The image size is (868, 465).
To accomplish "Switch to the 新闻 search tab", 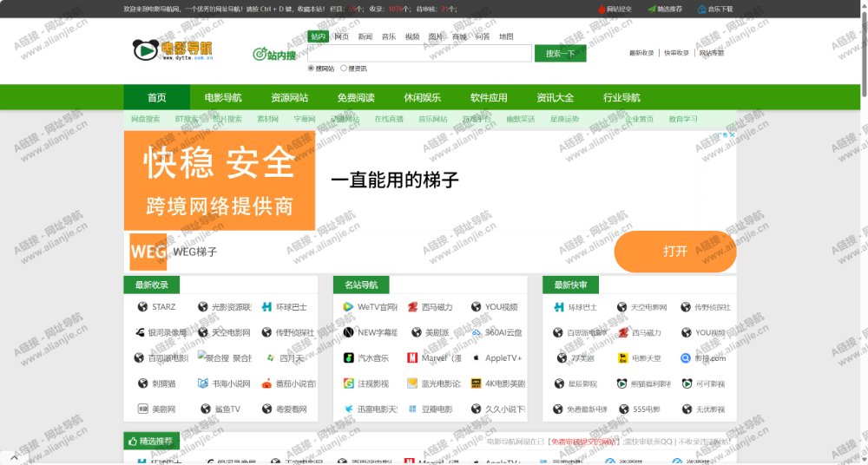I will [x=365, y=36].
